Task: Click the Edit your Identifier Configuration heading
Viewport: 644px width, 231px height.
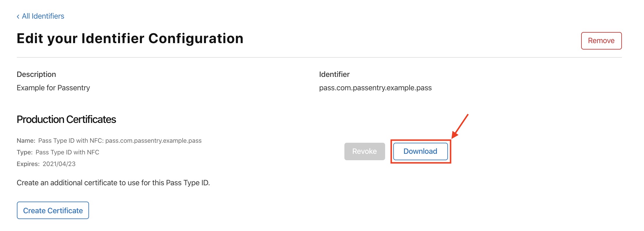Action: tap(130, 38)
